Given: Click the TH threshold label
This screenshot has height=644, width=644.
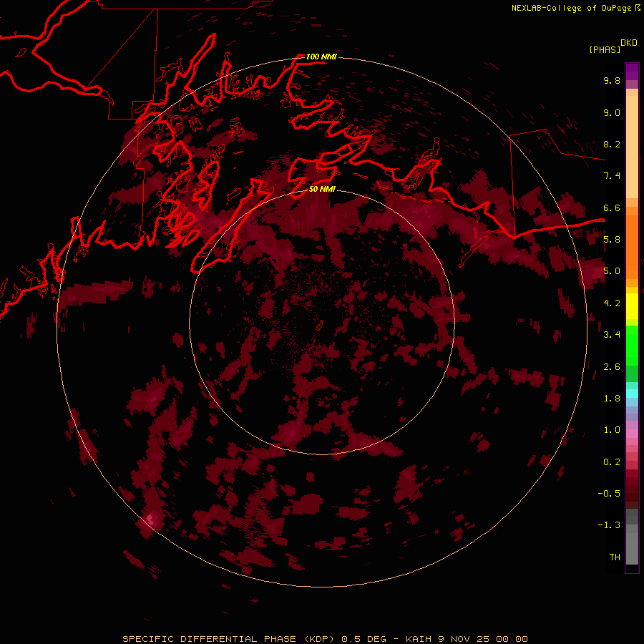Looking at the screenshot, I should pos(615,557).
